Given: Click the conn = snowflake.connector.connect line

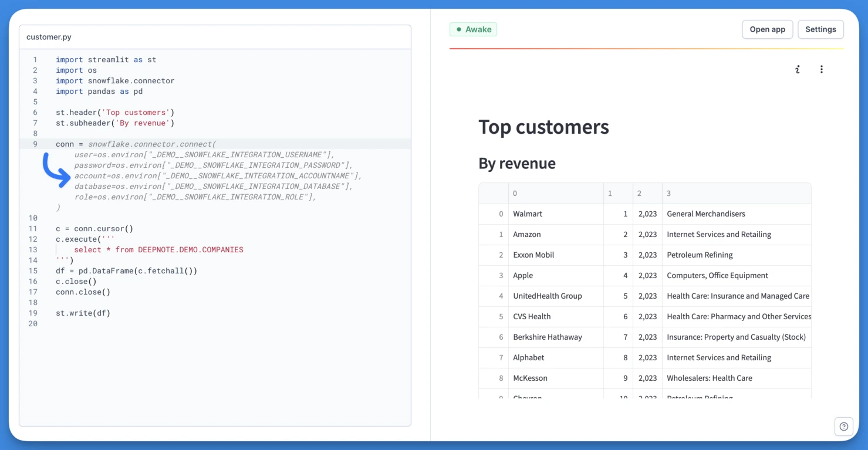Looking at the screenshot, I should [136, 144].
